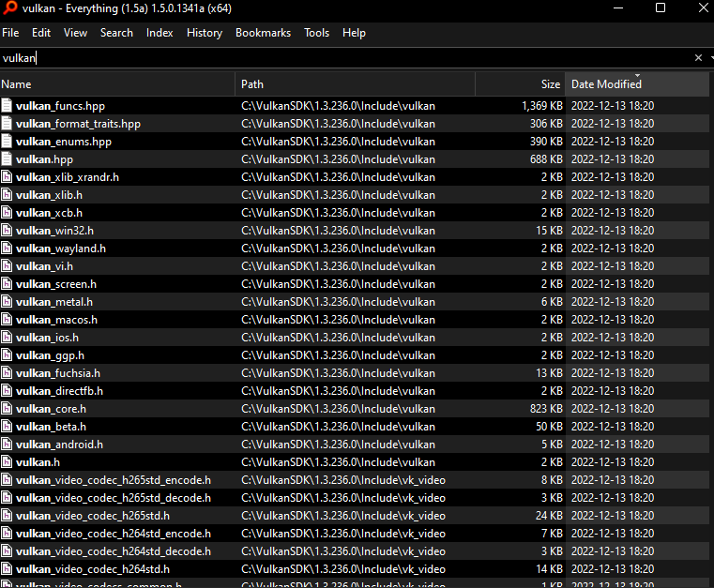Click the 390 KB size value
714x588 pixels.
point(546,141)
